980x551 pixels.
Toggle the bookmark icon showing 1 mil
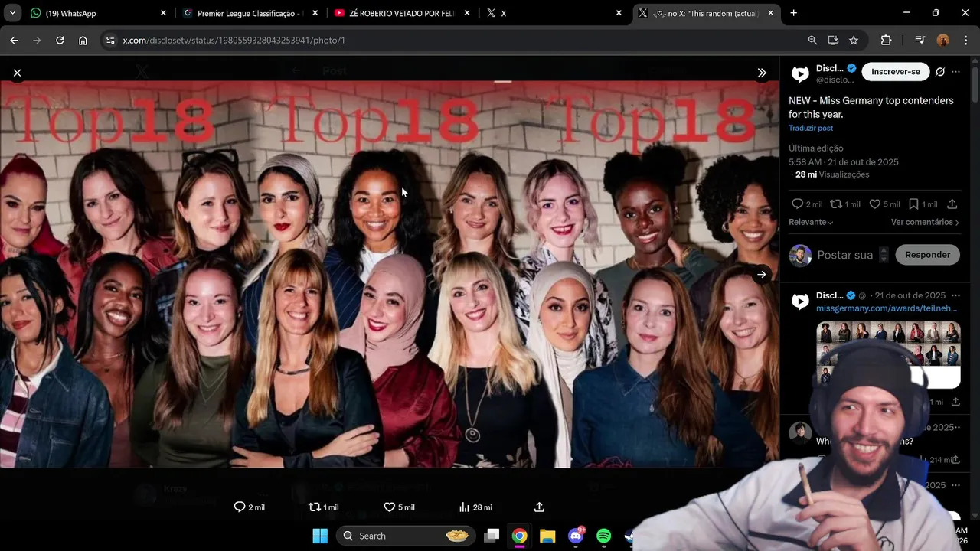tap(913, 204)
